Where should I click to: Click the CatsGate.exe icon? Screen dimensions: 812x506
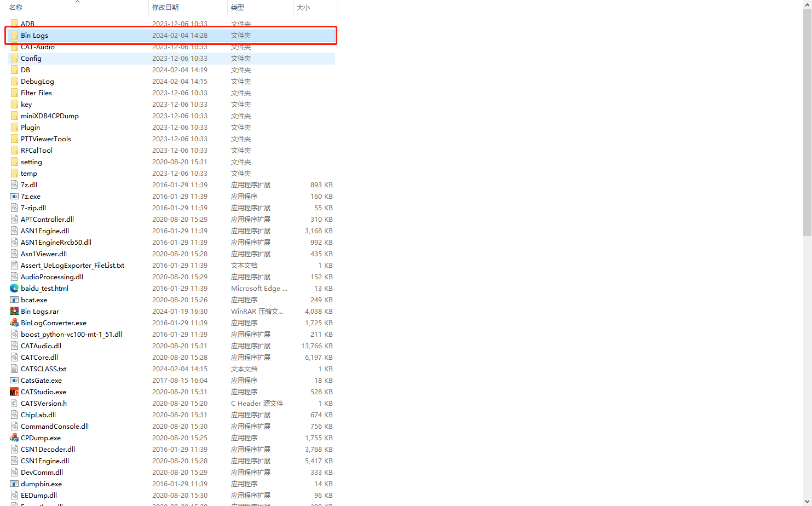pos(14,380)
